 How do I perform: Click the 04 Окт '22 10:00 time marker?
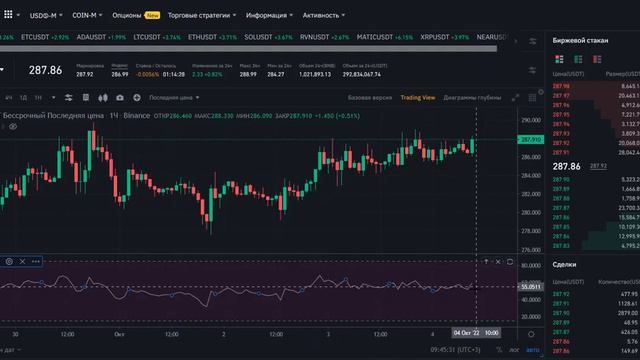(476, 333)
